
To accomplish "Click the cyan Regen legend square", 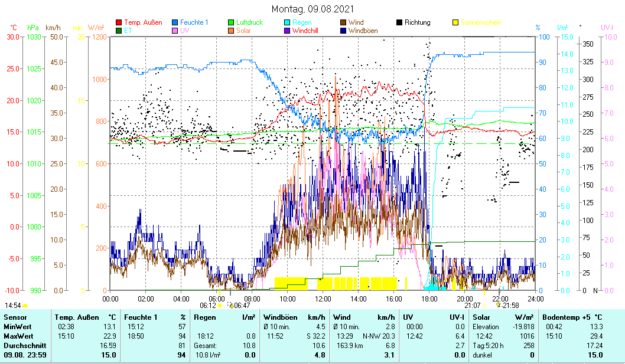I will pos(287,22).
